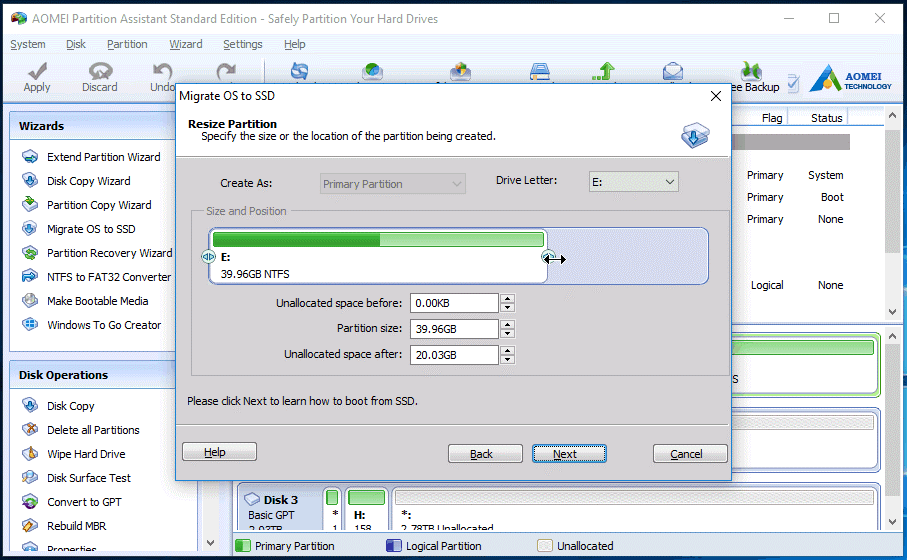Viewport: 907px width, 560px height.
Task: Open the Disk menu
Action: (x=76, y=44)
